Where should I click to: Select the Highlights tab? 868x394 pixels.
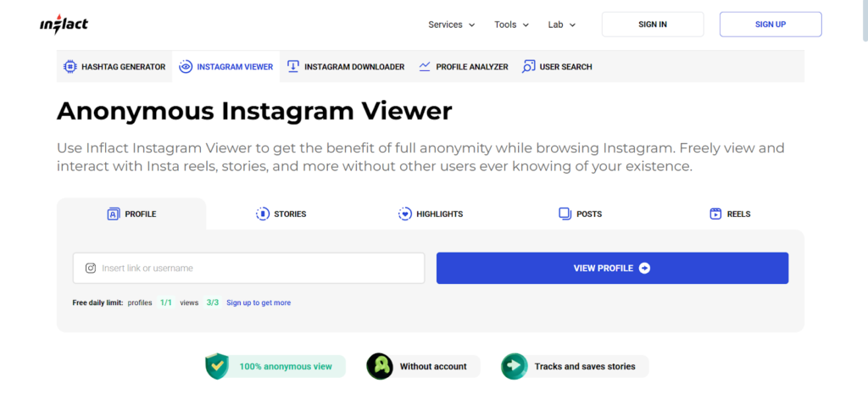tap(430, 214)
